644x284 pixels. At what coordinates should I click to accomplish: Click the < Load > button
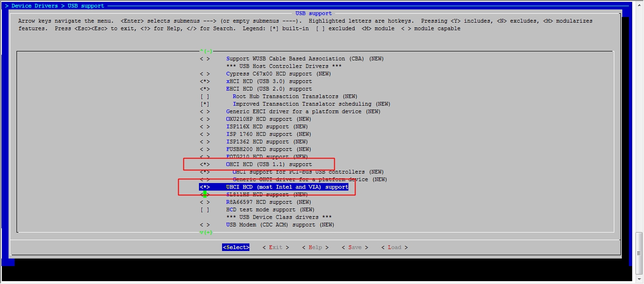tap(395, 247)
